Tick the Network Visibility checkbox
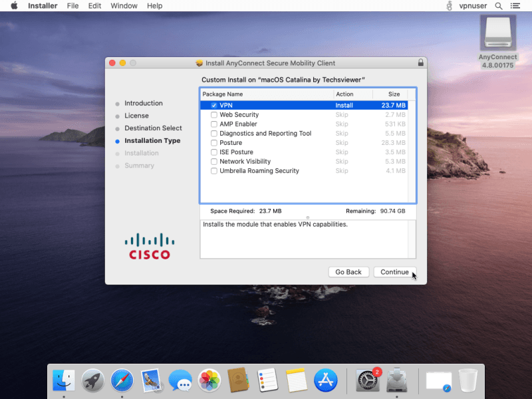Screen dimensions: 532x399 click(x=213, y=162)
